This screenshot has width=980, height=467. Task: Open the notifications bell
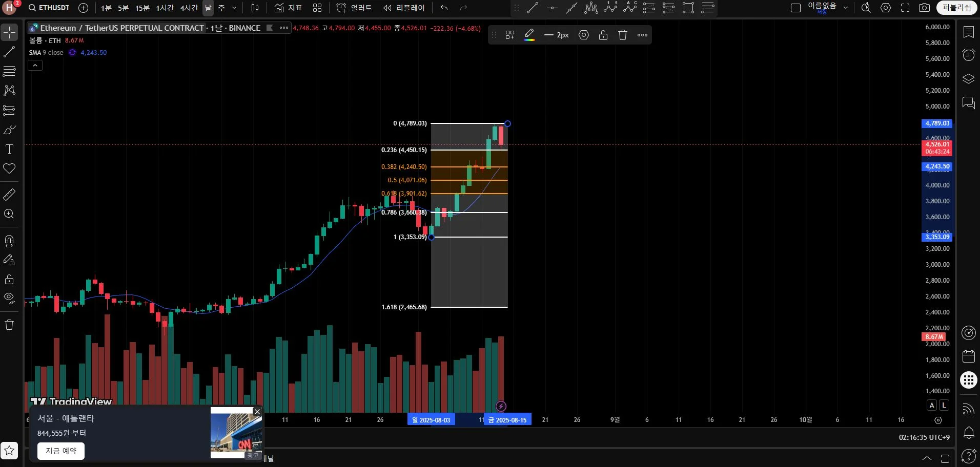tap(969, 433)
